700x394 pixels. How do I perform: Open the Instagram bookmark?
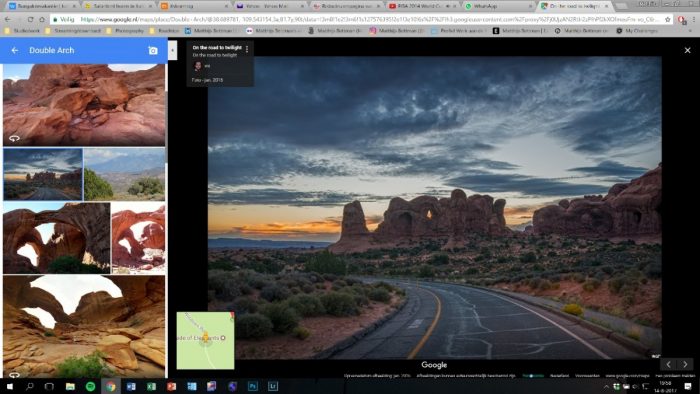[x=396, y=31]
